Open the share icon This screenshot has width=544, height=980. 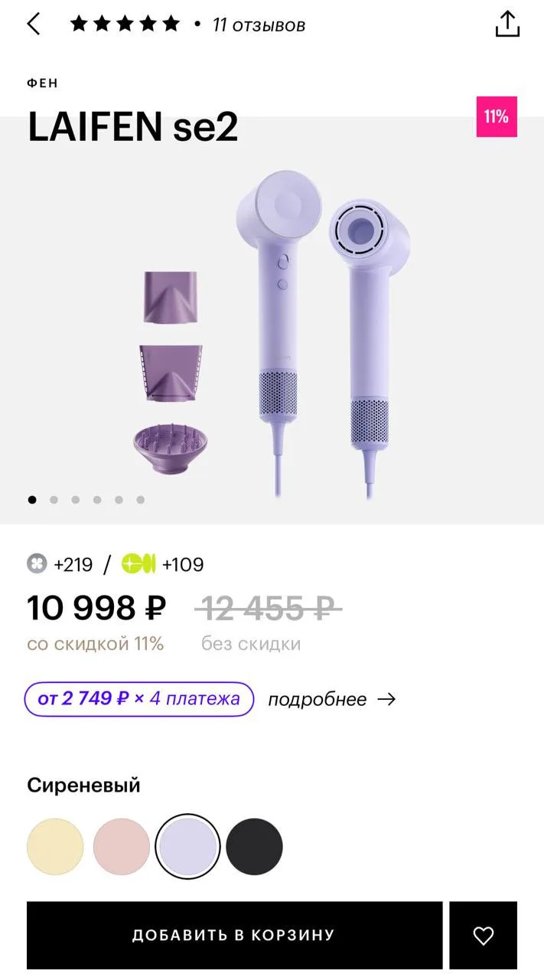pos(507,24)
